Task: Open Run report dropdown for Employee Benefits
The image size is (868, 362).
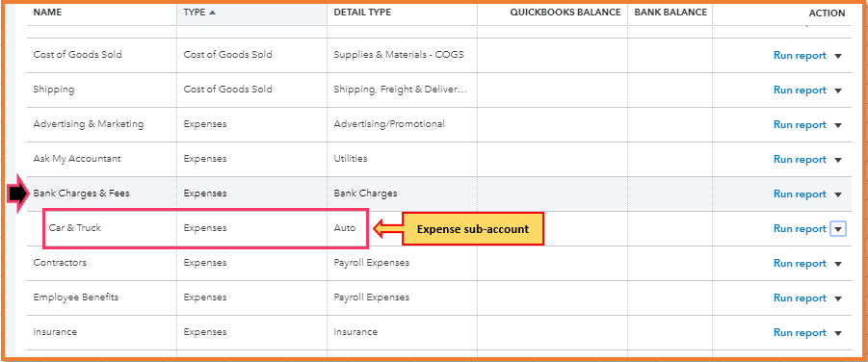Action: [x=837, y=298]
